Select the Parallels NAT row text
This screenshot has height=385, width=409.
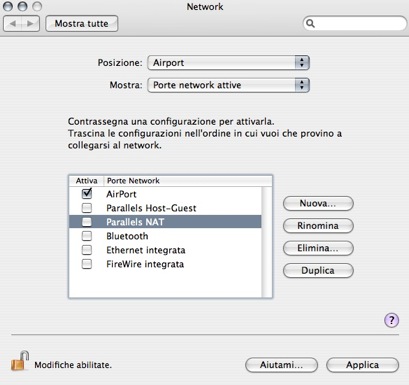135,222
